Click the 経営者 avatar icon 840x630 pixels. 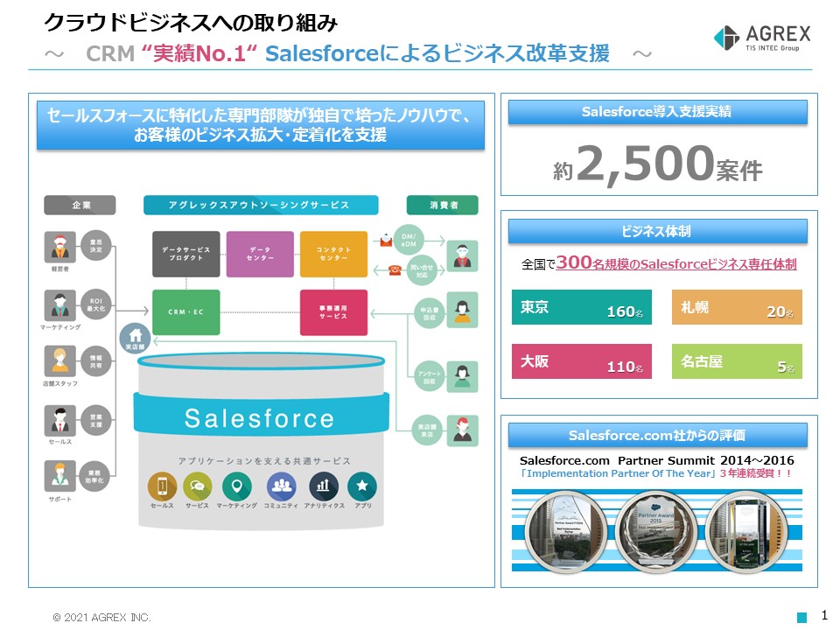[60, 248]
